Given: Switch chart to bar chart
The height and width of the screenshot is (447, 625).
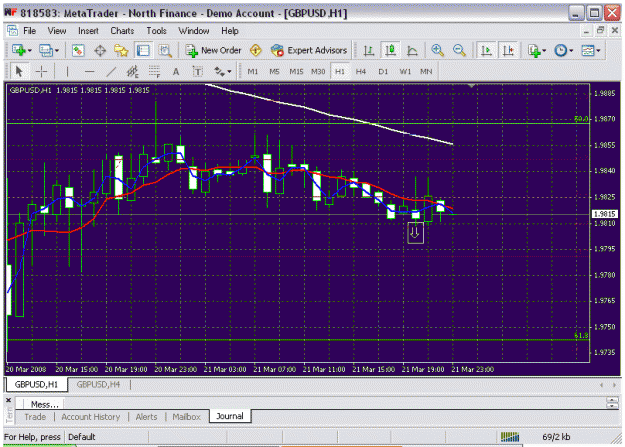Looking at the screenshot, I should tap(369, 51).
